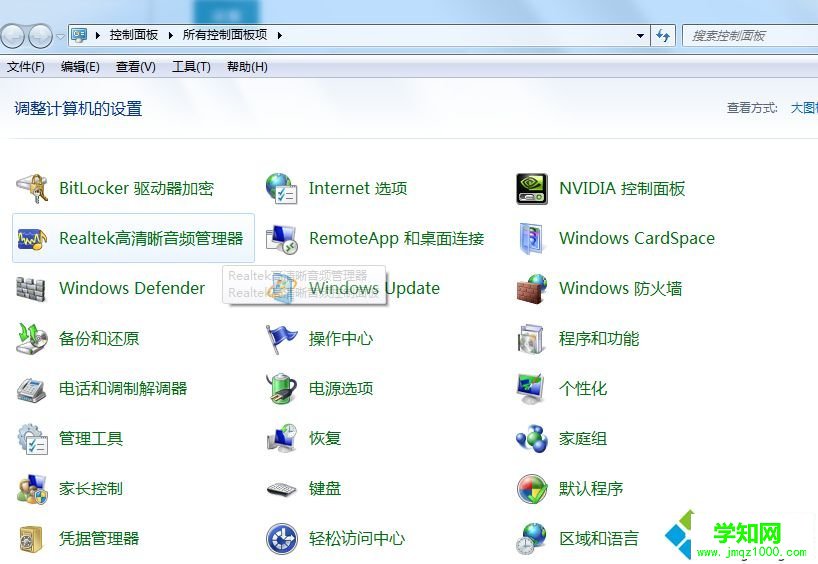Click the Back navigation arrow

click(13, 36)
